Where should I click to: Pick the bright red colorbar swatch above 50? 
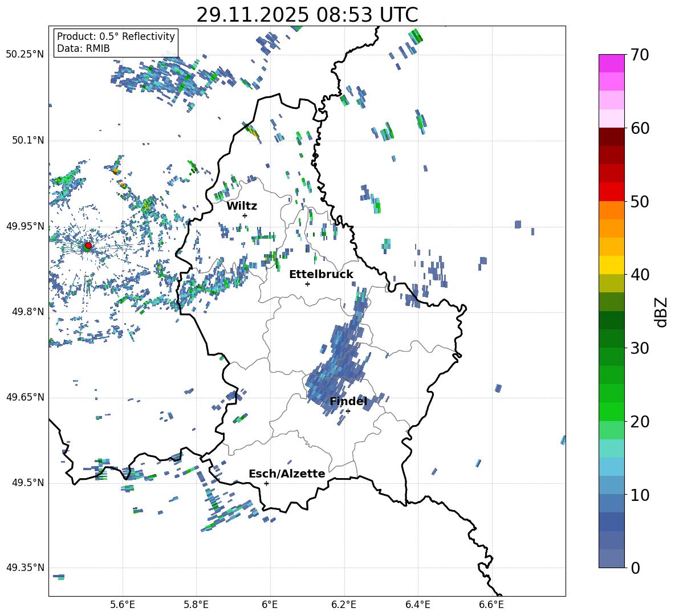(x=611, y=191)
